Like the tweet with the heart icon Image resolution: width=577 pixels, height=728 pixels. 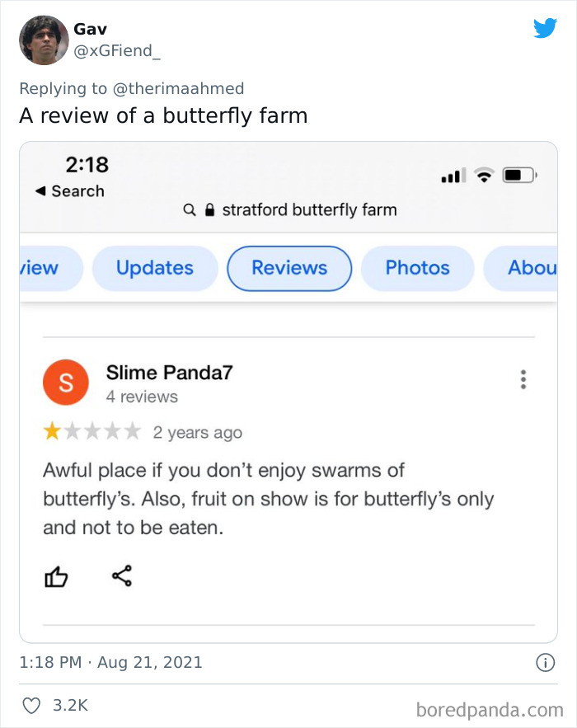[x=31, y=705]
